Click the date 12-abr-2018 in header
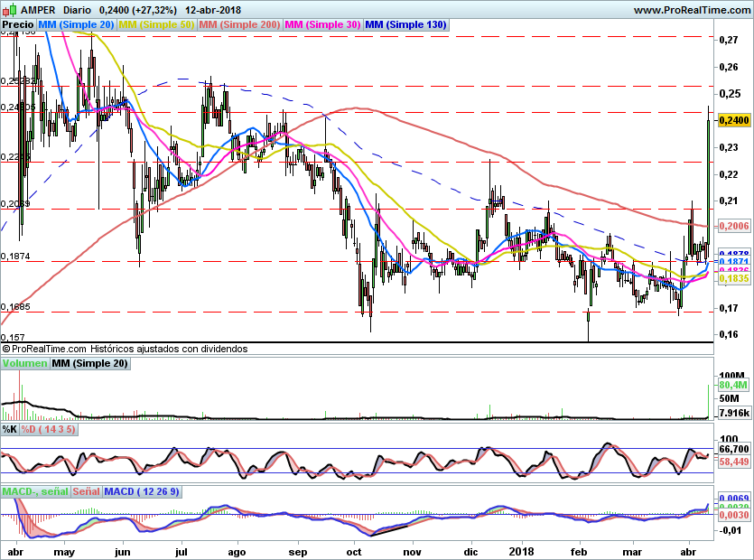 pos(213,10)
